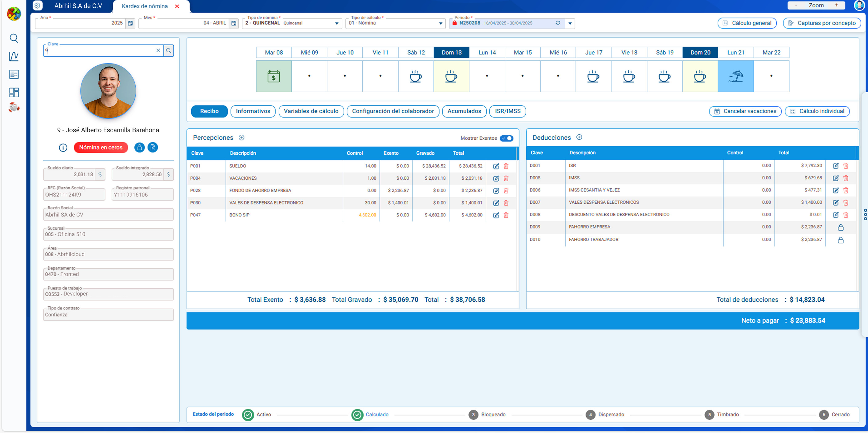
Task: Open the analytics chart sidebar icon
Action: [14, 56]
